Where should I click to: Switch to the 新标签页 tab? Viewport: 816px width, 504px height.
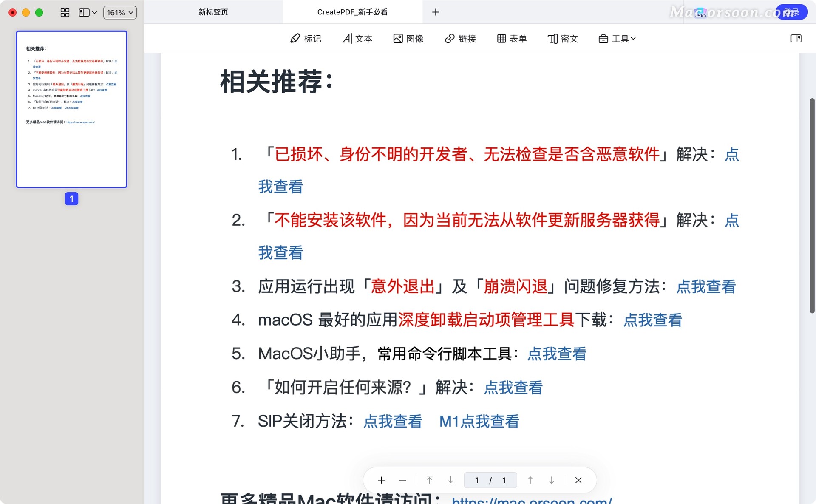pos(213,12)
